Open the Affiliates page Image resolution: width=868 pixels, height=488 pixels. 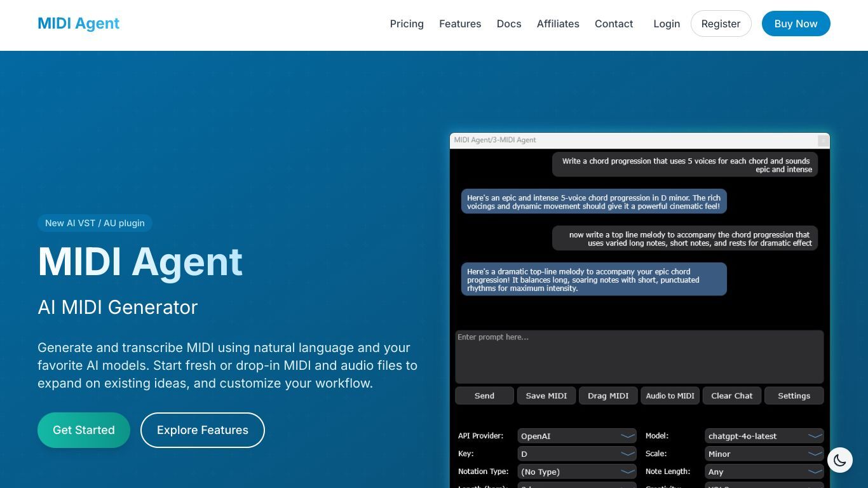(558, 24)
